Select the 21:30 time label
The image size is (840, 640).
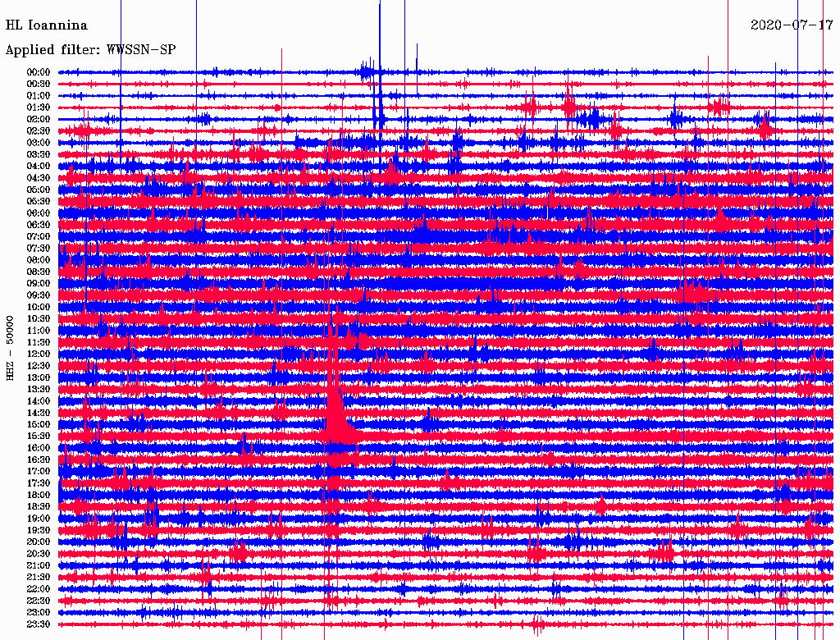[39, 578]
